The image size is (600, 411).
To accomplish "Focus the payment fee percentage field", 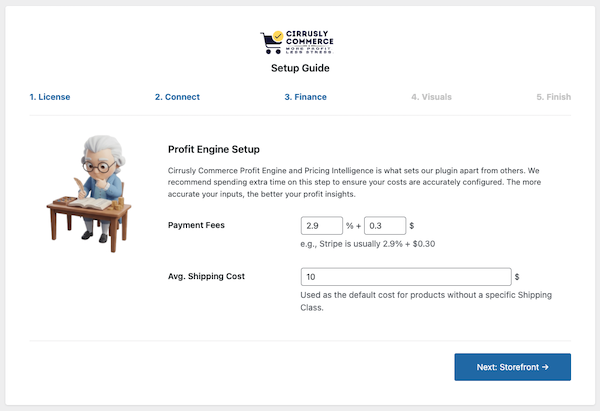I will [x=320, y=226].
